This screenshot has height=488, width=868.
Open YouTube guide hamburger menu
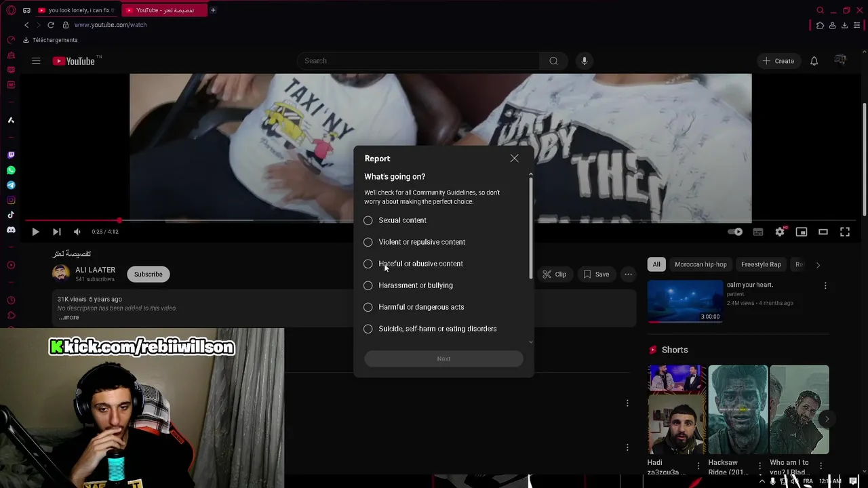36,61
